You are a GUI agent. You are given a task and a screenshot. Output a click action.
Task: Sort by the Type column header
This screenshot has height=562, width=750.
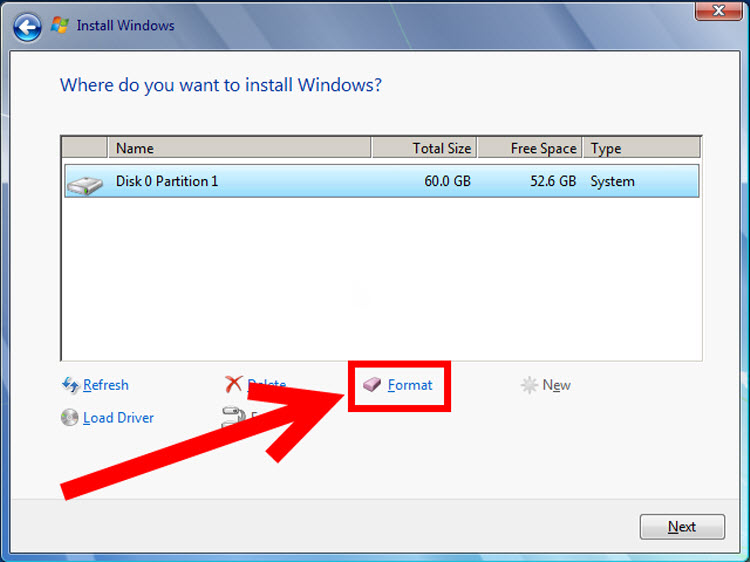tap(641, 148)
